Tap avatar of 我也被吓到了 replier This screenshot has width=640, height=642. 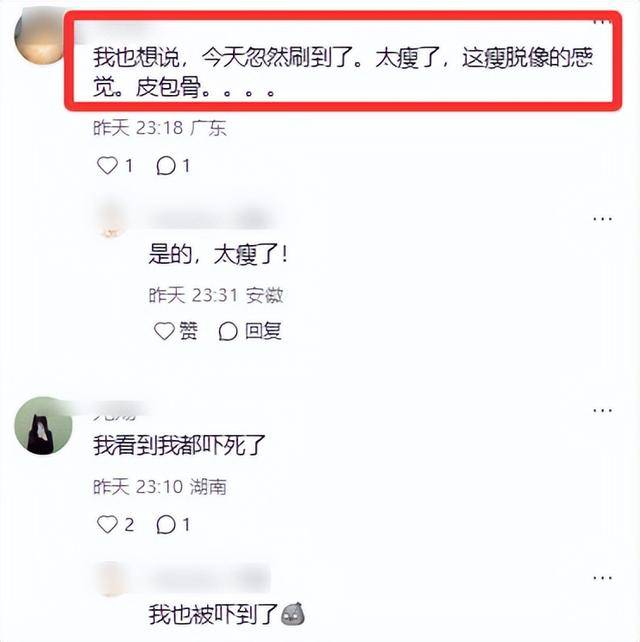pyautogui.click(x=110, y=579)
